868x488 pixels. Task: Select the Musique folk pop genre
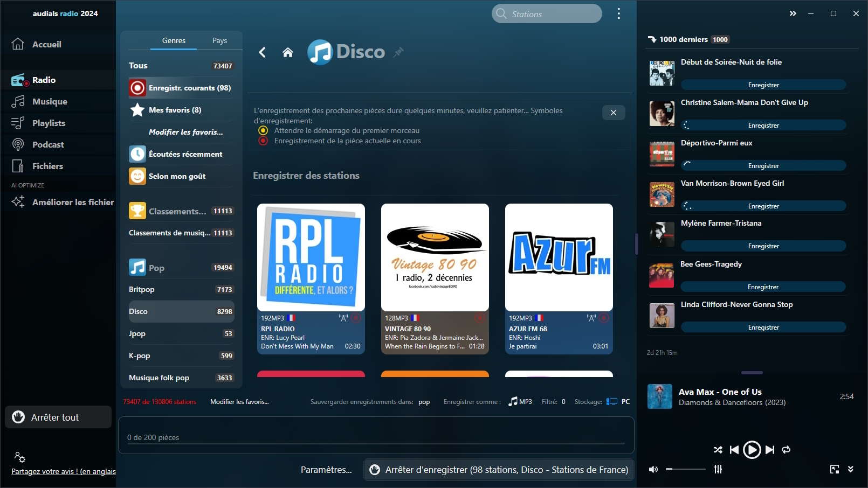(181, 378)
